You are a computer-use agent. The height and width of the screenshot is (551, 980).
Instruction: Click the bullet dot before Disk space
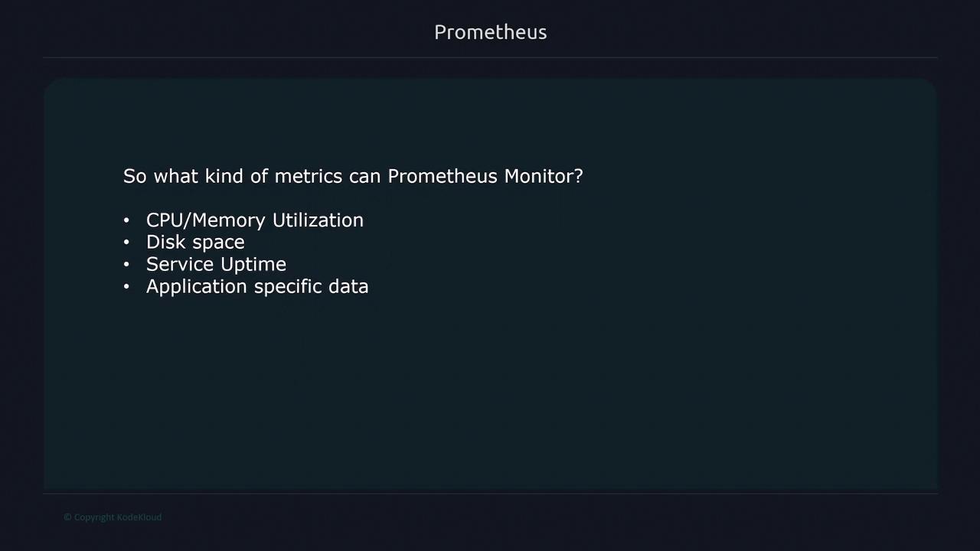coord(126,243)
